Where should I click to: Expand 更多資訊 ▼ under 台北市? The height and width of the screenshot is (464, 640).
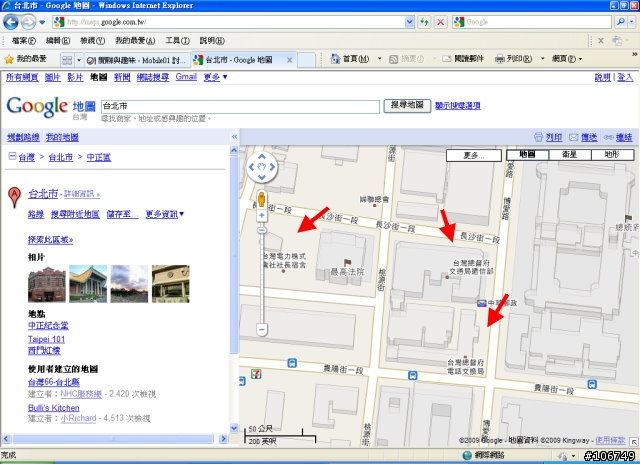(x=164, y=214)
